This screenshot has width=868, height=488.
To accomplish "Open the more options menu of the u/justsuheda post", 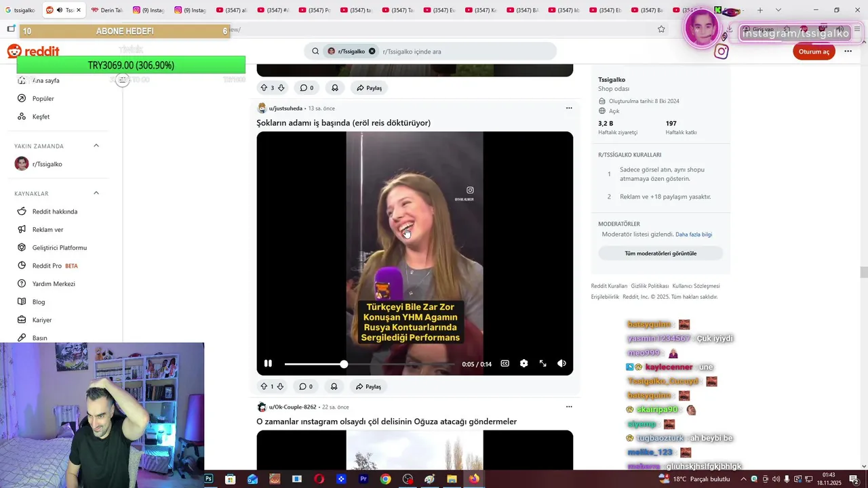I will point(569,108).
